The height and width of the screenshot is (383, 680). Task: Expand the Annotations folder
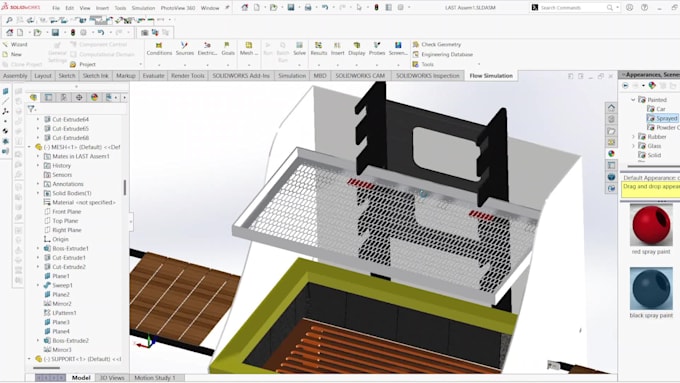click(x=38, y=184)
